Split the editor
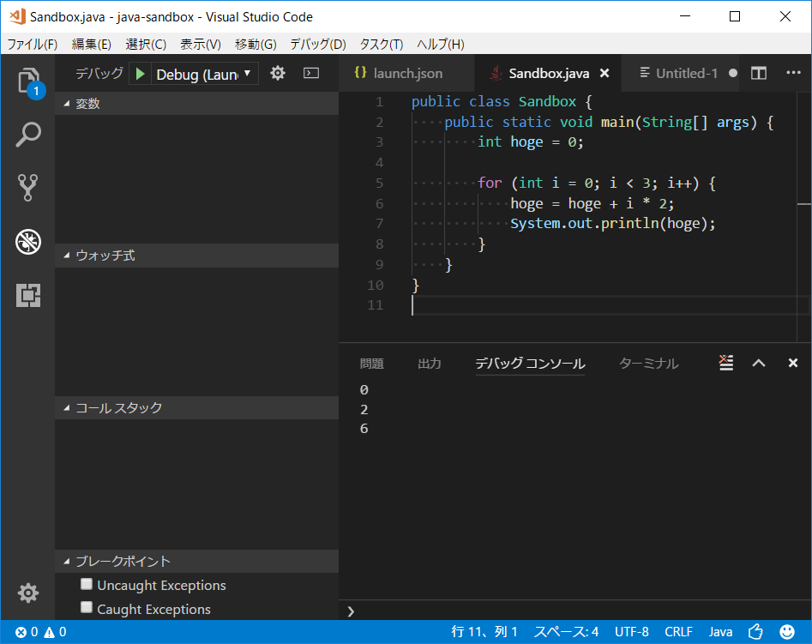Screen dimensions: 812x644 pos(759,73)
